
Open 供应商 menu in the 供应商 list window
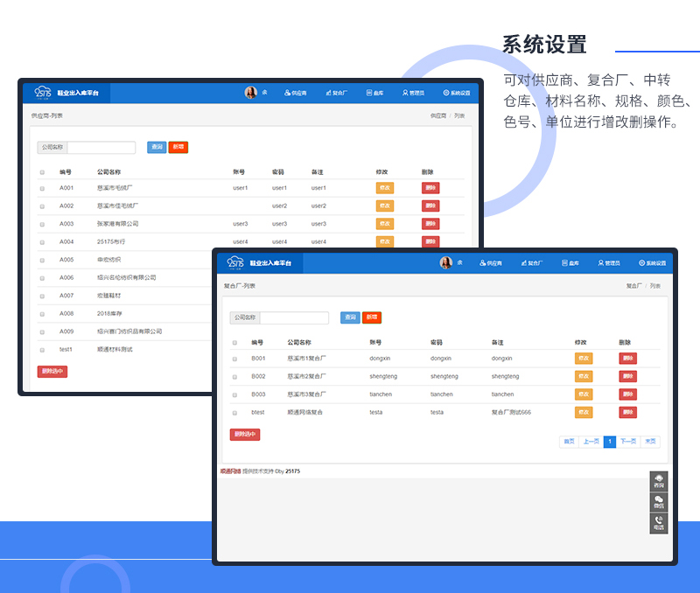(296, 92)
